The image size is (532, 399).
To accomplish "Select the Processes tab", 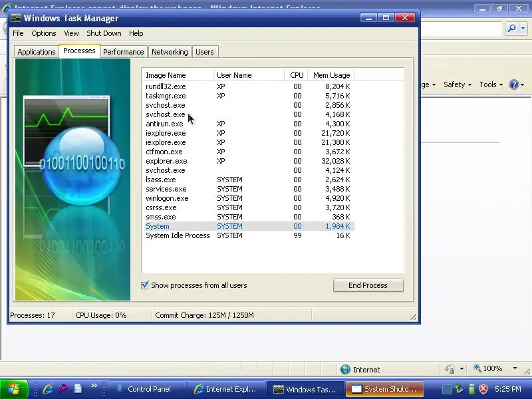I will pos(79,51).
